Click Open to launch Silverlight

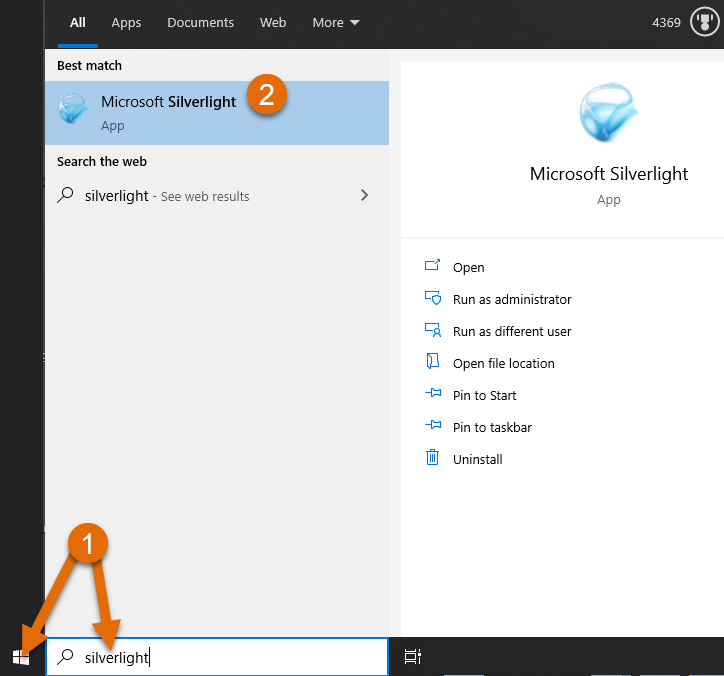(x=468, y=267)
